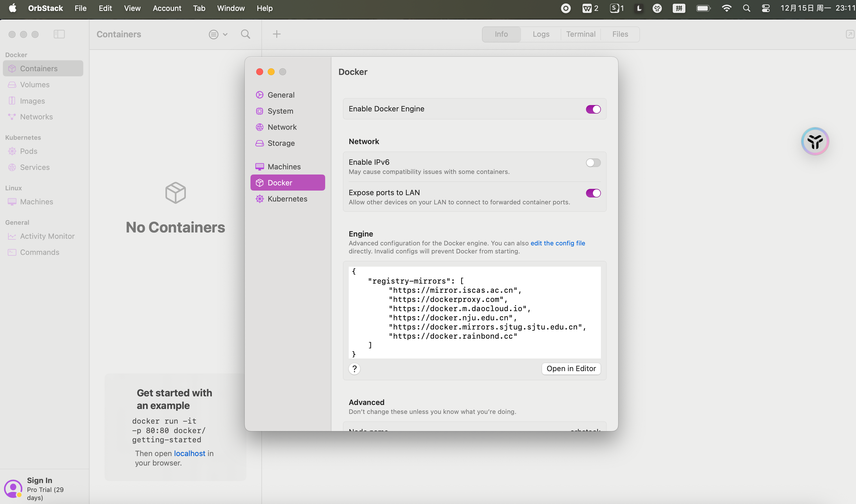This screenshot has width=856, height=504.
Task: Switch to the Logs tab
Action: (x=541, y=34)
